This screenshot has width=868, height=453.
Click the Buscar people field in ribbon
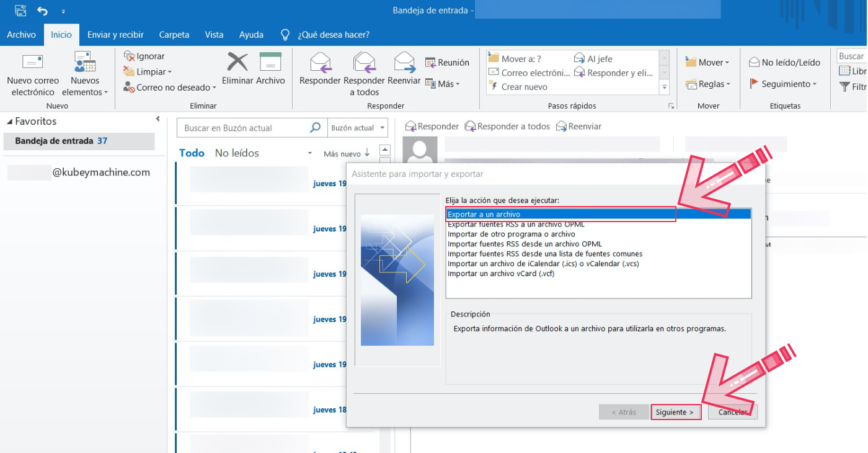(x=852, y=56)
